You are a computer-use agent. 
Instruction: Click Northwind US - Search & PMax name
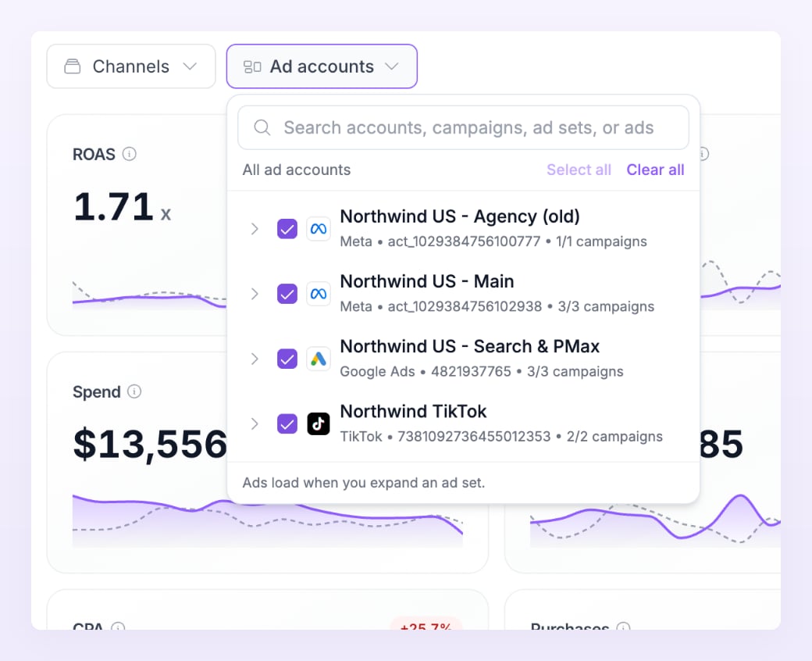(x=470, y=346)
